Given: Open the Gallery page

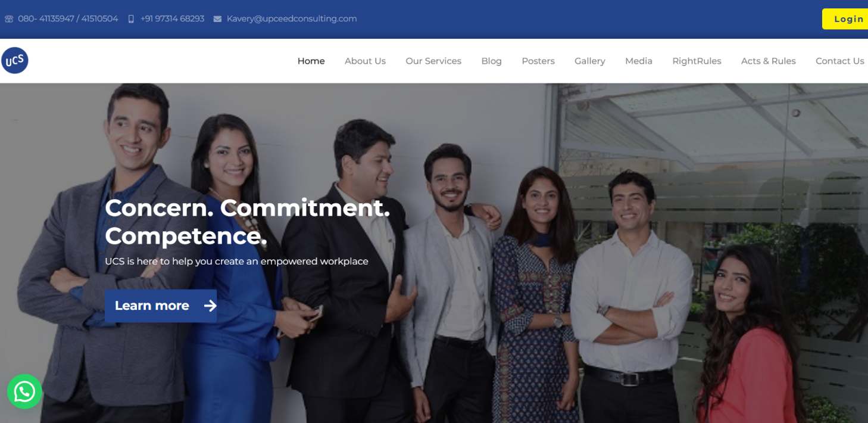Looking at the screenshot, I should (x=589, y=61).
